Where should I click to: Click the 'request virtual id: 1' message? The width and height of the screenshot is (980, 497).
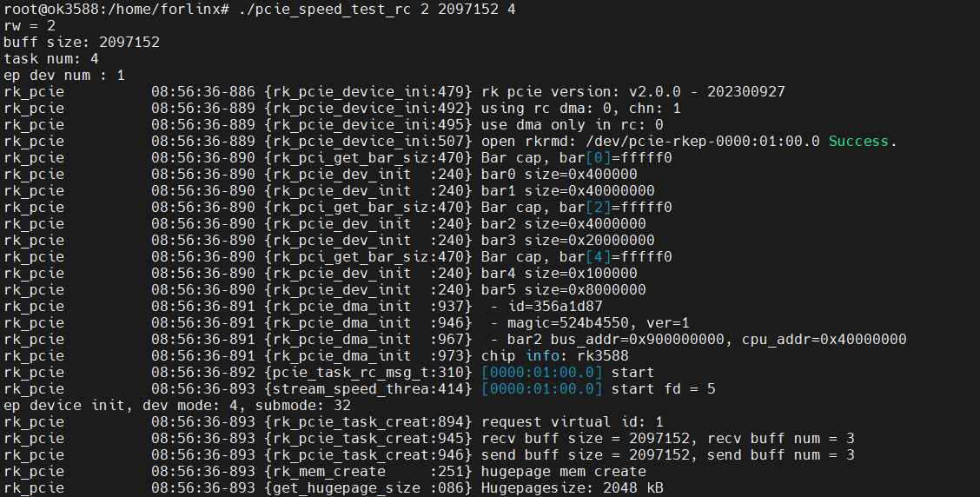pyautogui.click(x=573, y=422)
